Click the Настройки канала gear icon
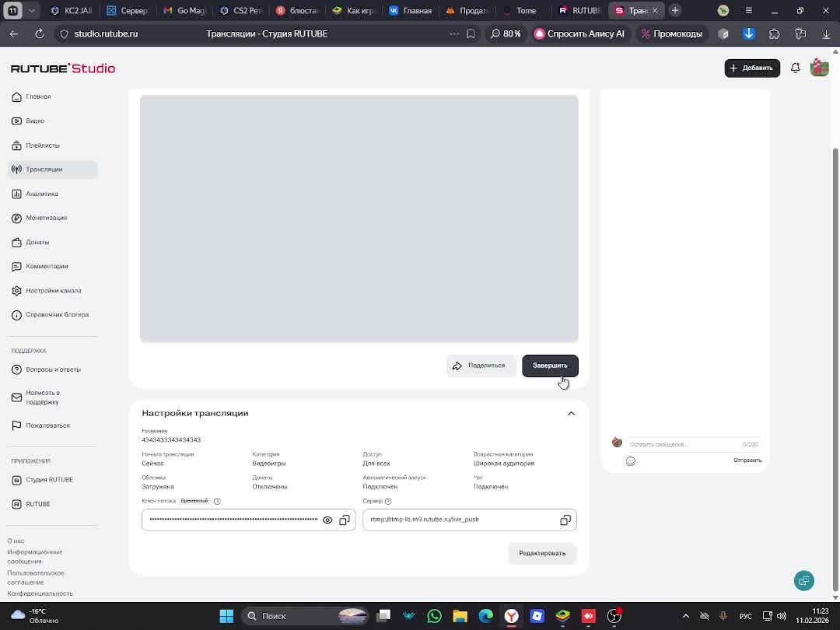 point(16,291)
